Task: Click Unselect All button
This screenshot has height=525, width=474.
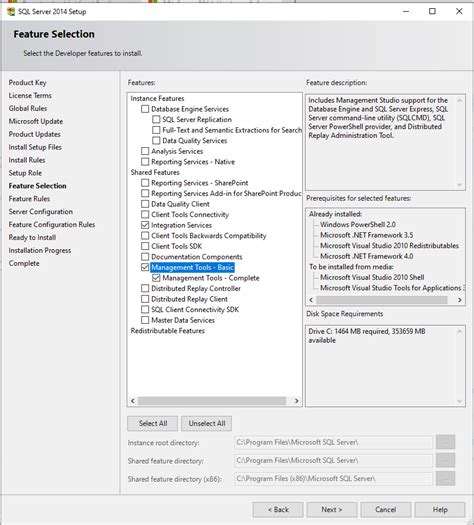Action: click(207, 424)
